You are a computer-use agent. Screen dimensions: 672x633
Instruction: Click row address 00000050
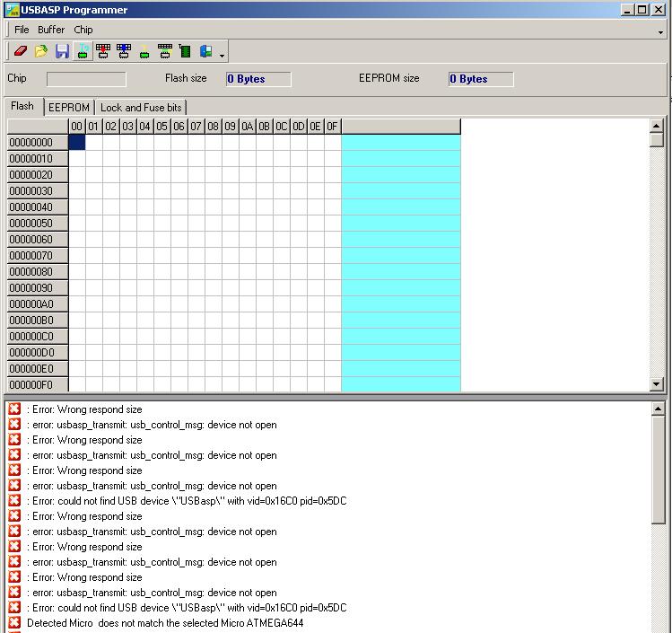pyautogui.click(x=38, y=224)
